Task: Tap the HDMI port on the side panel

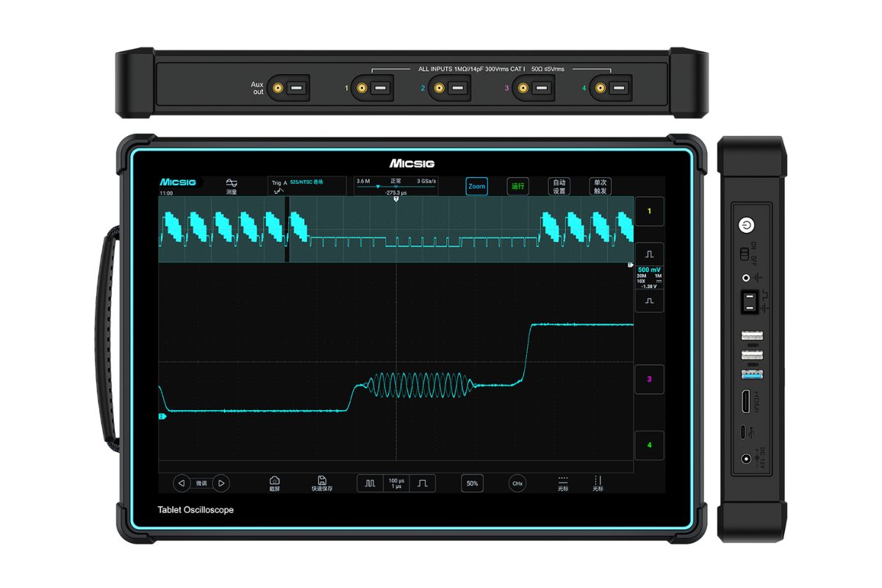Action: (x=747, y=402)
